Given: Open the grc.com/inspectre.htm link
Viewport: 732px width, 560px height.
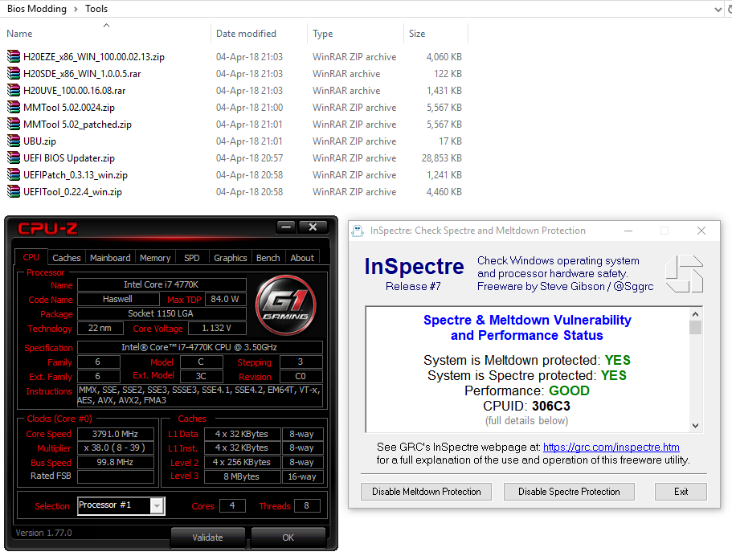Looking at the screenshot, I should (611, 447).
